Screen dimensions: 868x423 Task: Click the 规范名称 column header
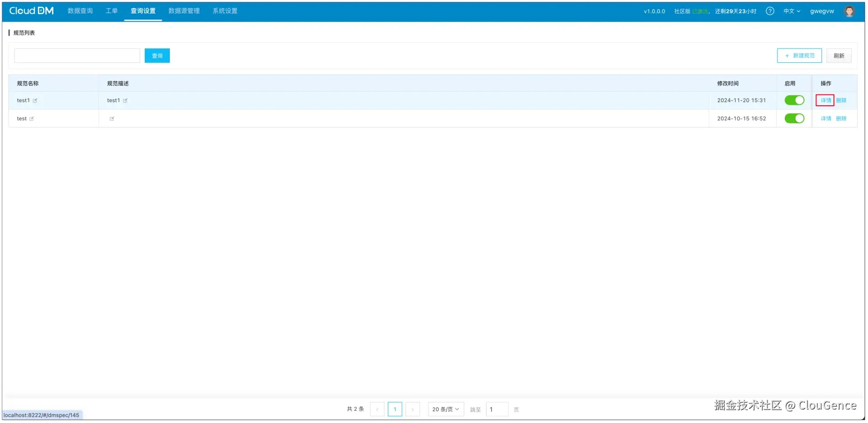(28, 83)
